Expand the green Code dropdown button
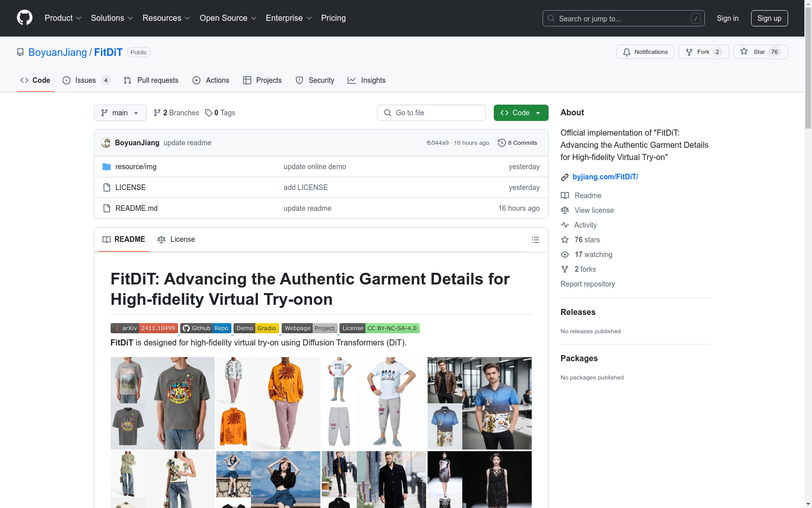This screenshot has height=508, width=812. (x=521, y=113)
